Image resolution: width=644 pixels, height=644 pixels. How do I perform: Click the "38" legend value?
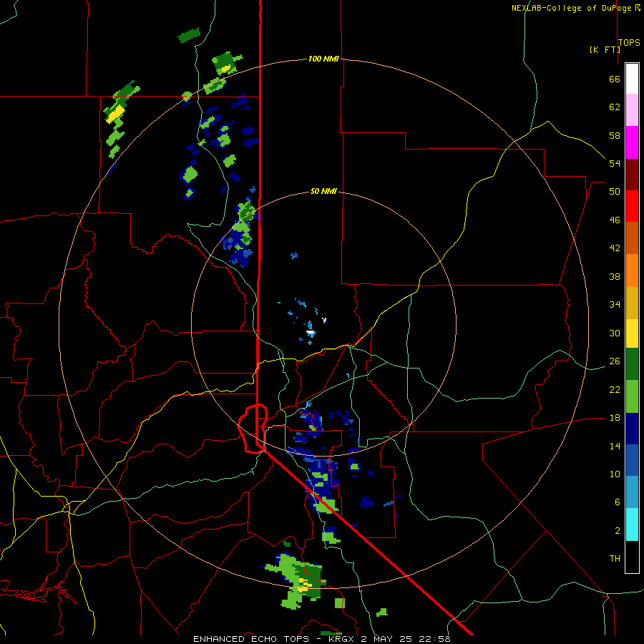point(615,276)
